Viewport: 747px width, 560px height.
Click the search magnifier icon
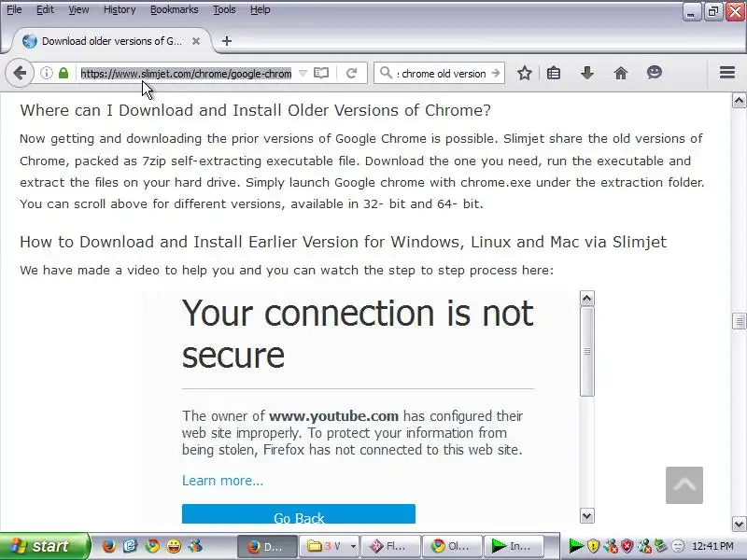(386, 74)
